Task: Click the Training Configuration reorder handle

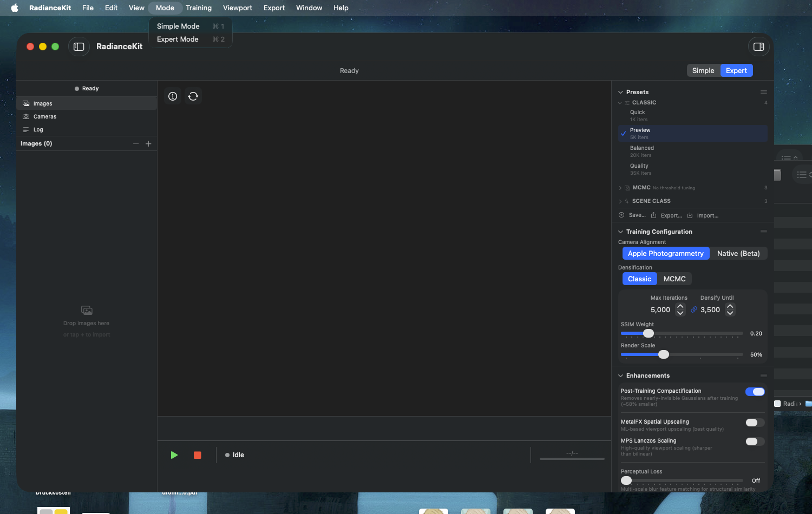Action: [764, 232]
